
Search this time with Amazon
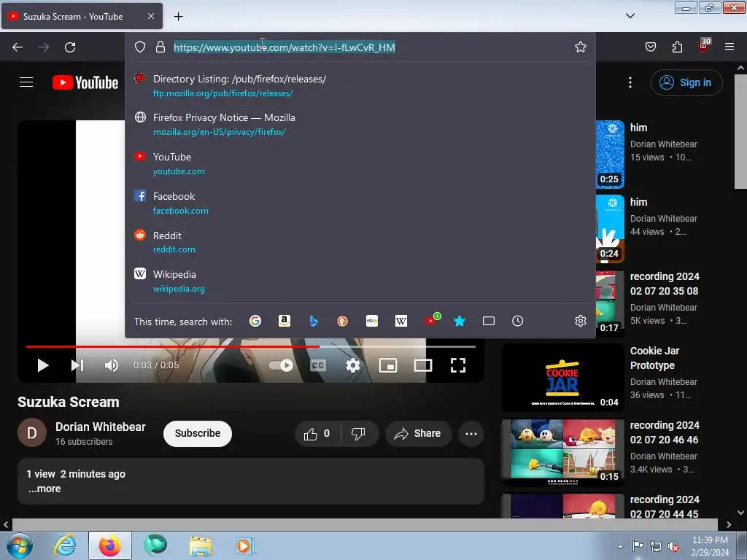285,321
